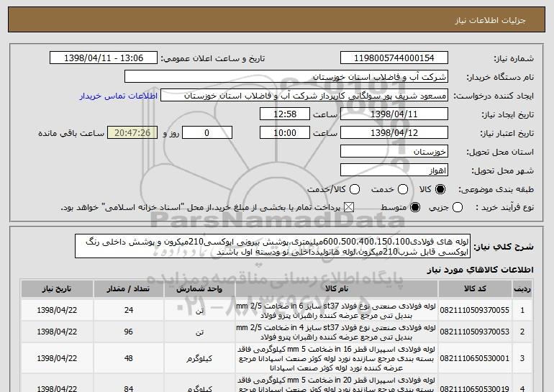Image resolution: width=554 pixels, height=392 pixels.
Task: Click quantity 96 in row 2
Action: click(x=129, y=332)
